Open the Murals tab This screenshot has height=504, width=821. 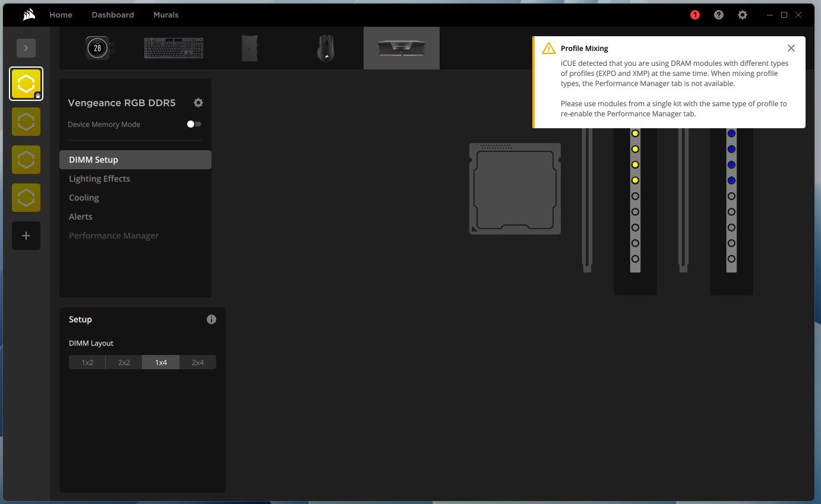coord(166,15)
